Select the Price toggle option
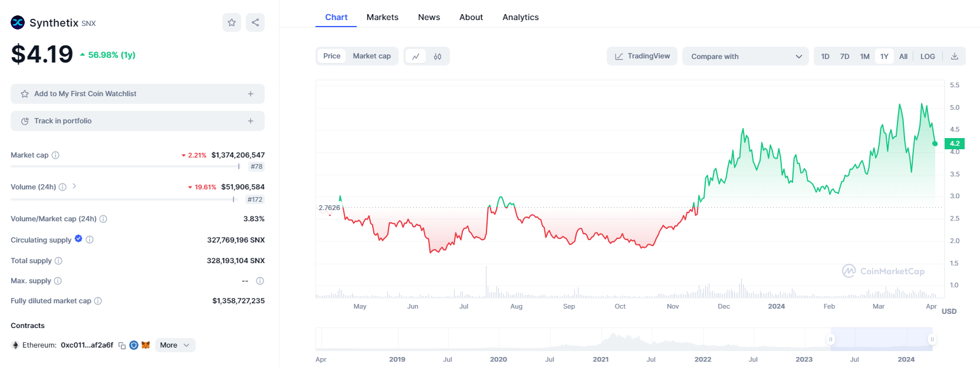Viewport: 980px width, 367px height. pyautogui.click(x=331, y=56)
